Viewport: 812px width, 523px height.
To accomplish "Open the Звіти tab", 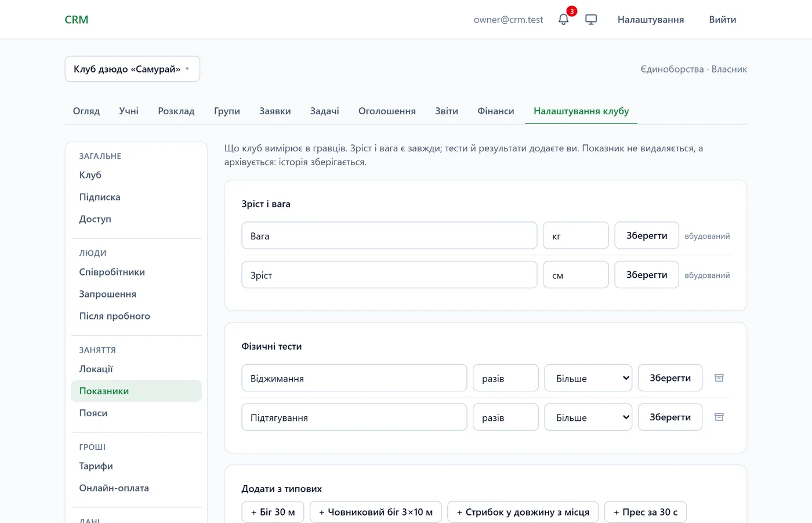I will 447,111.
